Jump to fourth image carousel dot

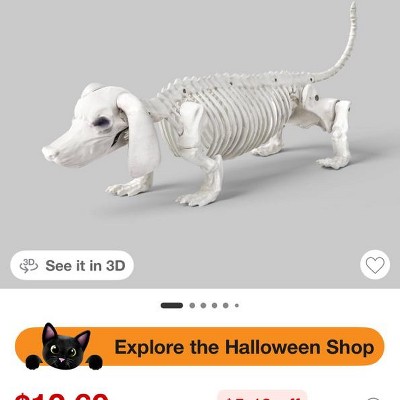215,305
